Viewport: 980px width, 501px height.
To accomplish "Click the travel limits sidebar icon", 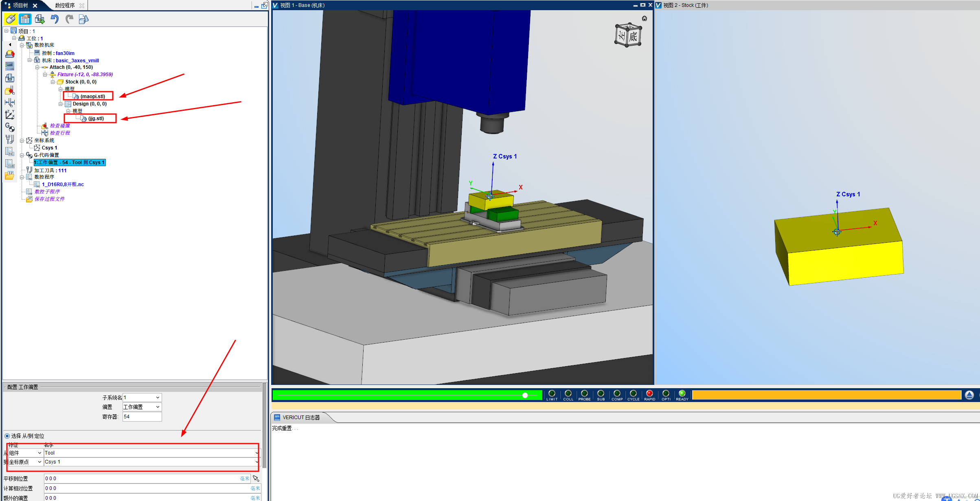I will tap(10, 102).
